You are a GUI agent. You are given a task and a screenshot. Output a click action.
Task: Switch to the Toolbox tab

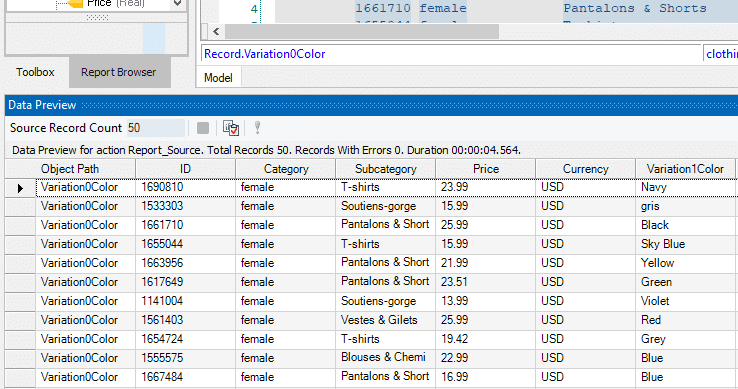(x=35, y=72)
